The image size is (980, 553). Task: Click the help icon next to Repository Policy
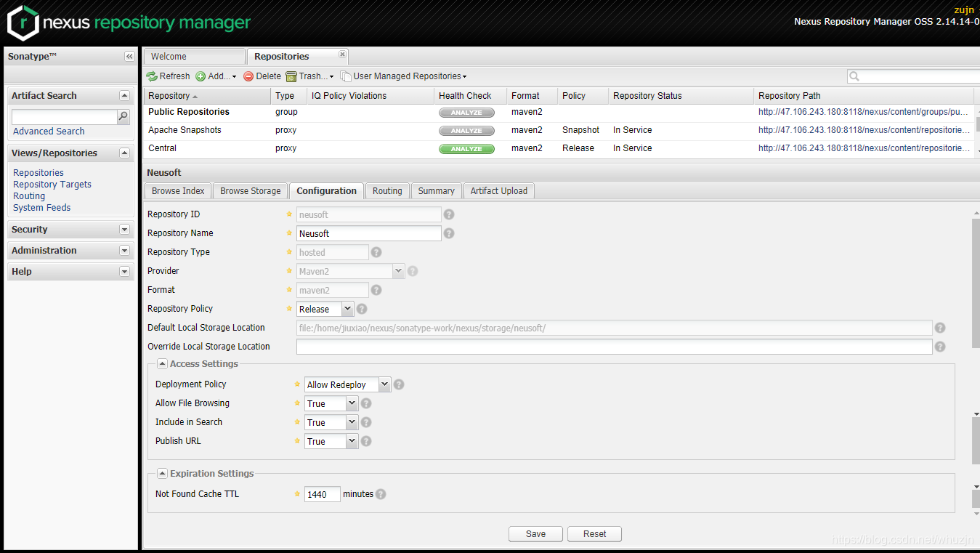[362, 309]
